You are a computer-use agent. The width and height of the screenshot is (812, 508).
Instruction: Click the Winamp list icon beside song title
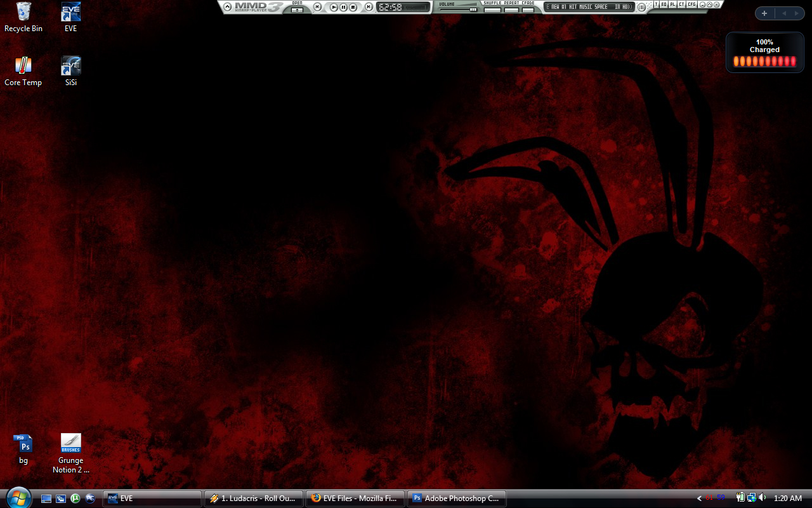(641, 7)
